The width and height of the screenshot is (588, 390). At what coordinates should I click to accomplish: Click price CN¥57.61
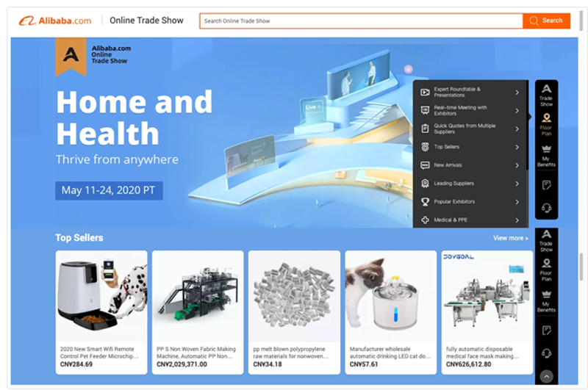pyautogui.click(x=364, y=364)
